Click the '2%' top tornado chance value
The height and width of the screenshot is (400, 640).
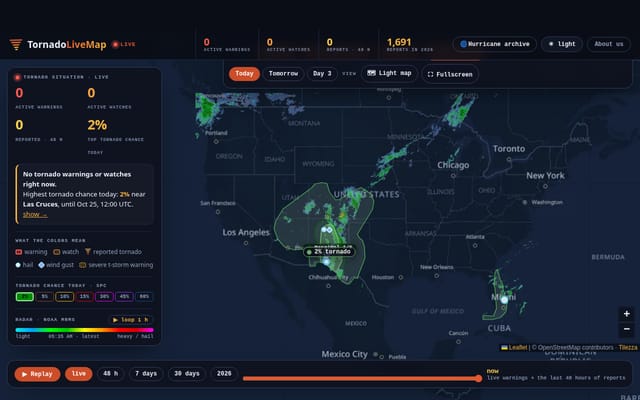point(97,125)
